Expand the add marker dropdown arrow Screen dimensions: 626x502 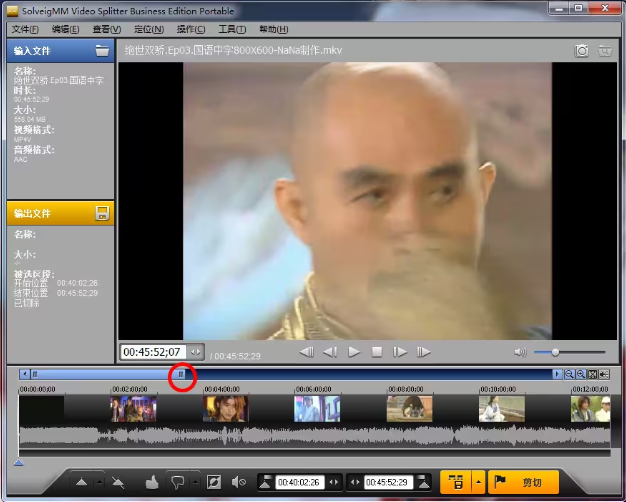click(99, 482)
